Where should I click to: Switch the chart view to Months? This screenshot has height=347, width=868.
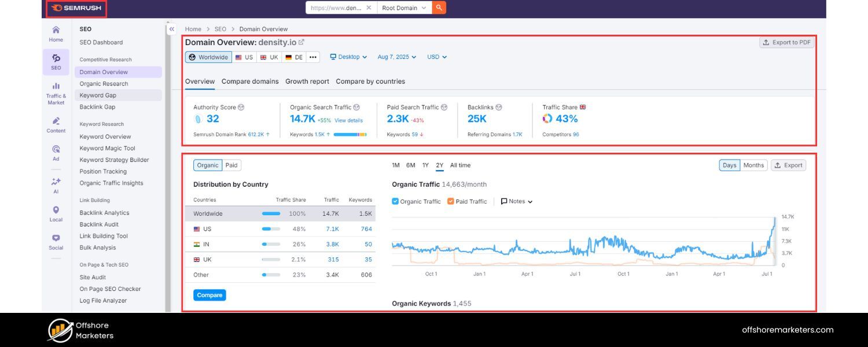[753, 165]
